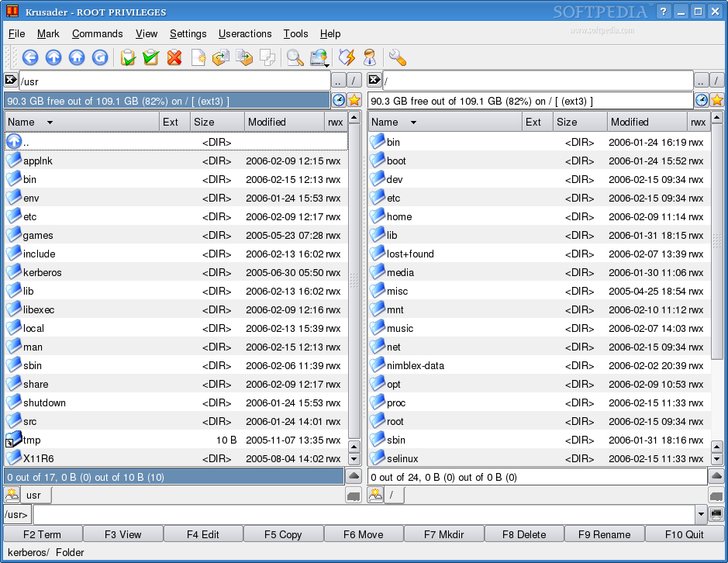Click the lightning bolt toolbar icon
The width and height of the screenshot is (728, 563).
click(x=347, y=57)
